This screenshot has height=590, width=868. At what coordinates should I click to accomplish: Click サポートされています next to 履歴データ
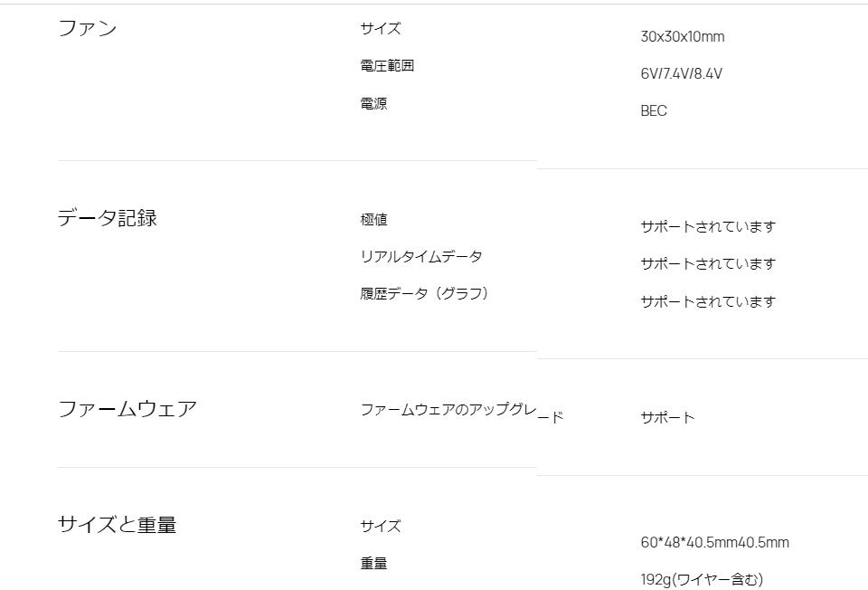tap(708, 302)
